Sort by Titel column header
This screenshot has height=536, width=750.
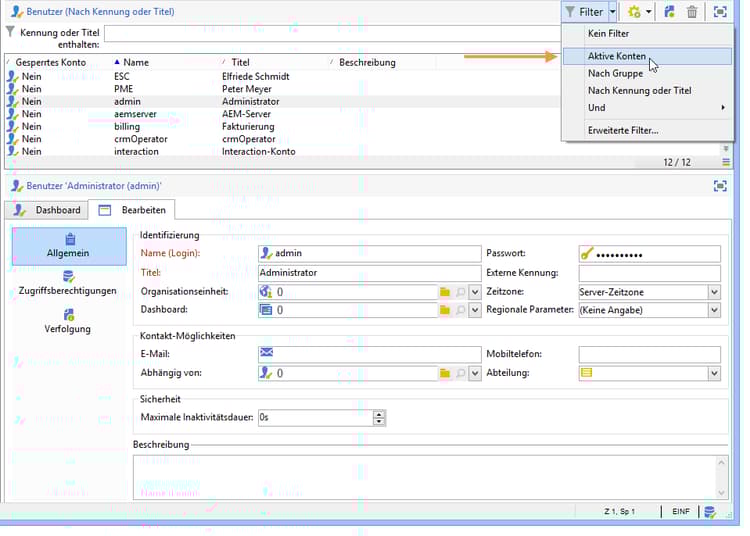coord(240,62)
